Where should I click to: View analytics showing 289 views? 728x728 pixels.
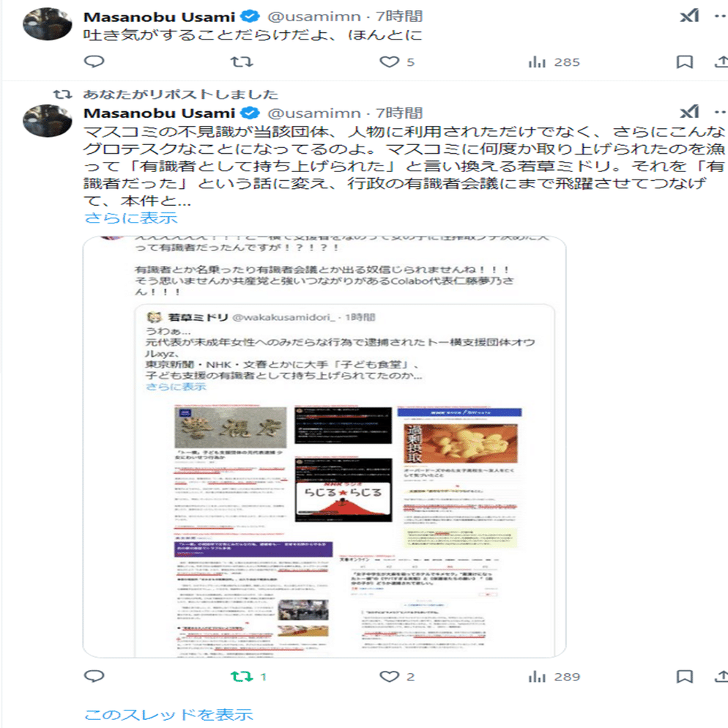(554, 677)
